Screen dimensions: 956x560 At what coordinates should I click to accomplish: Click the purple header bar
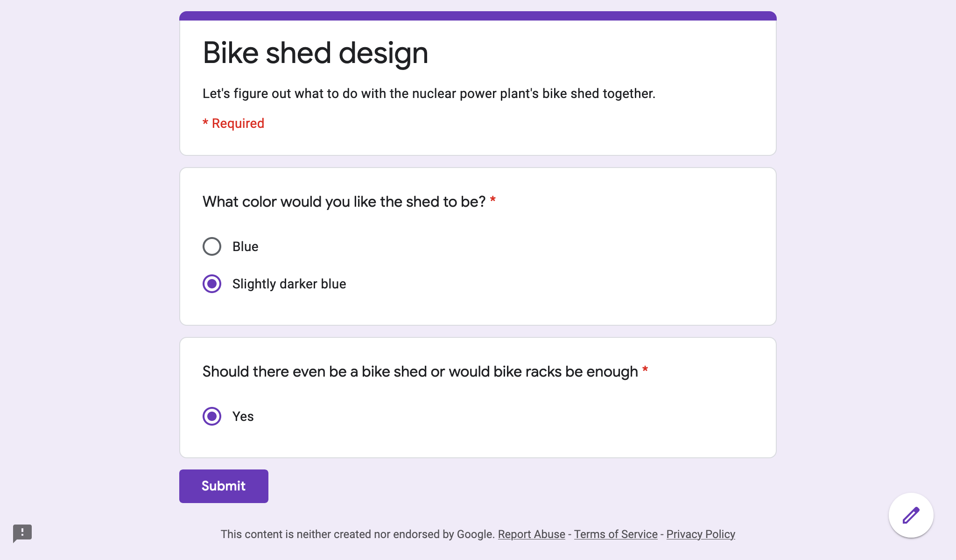478,15
